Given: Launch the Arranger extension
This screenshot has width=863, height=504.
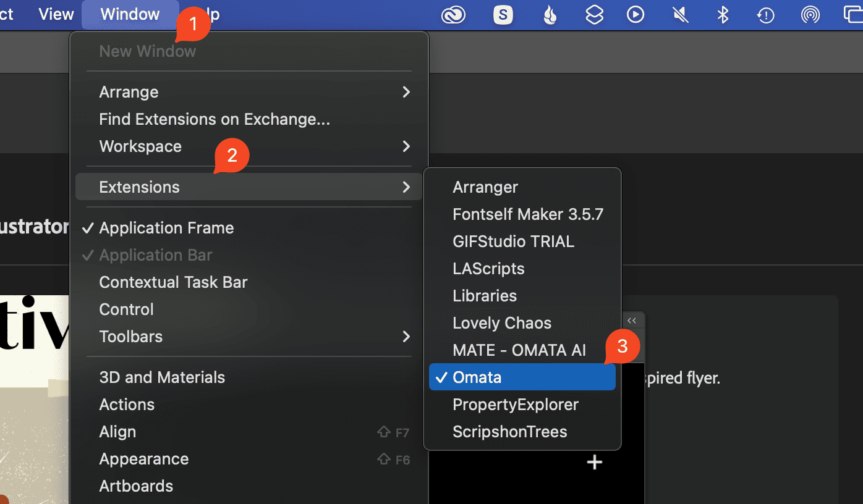Looking at the screenshot, I should click(x=522, y=187).
